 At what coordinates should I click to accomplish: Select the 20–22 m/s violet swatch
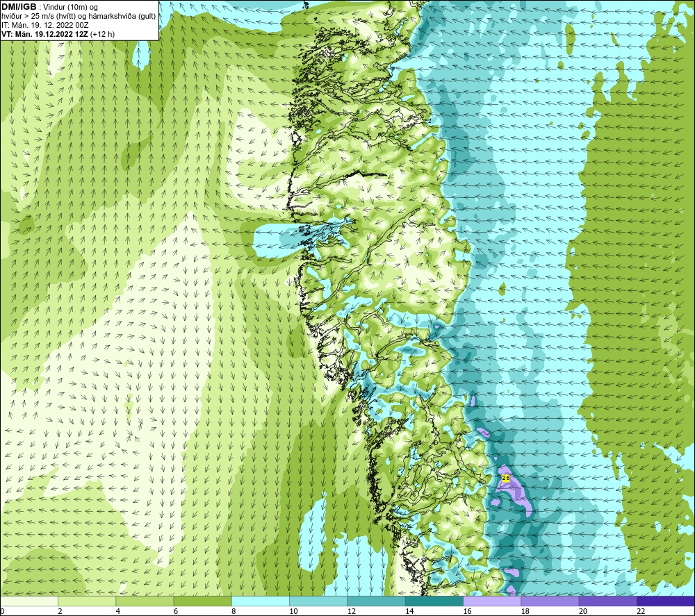607,601
